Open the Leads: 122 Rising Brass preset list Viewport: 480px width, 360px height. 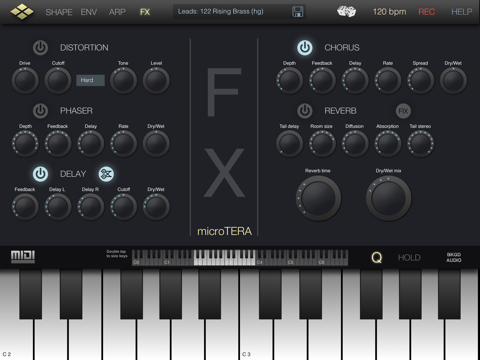point(220,12)
